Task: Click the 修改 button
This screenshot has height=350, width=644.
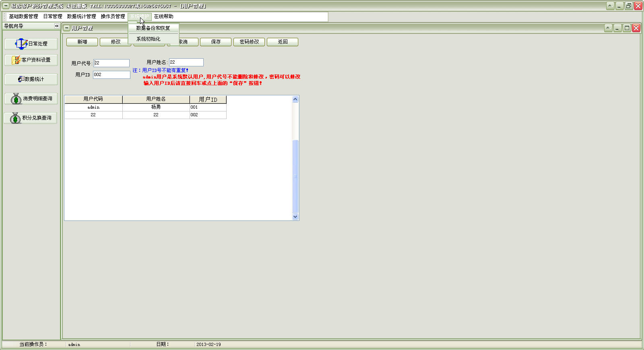Action: (115, 42)
